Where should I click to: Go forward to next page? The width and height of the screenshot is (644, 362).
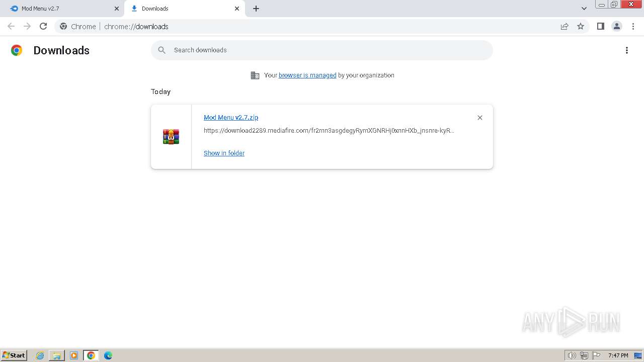click(27, 26)
